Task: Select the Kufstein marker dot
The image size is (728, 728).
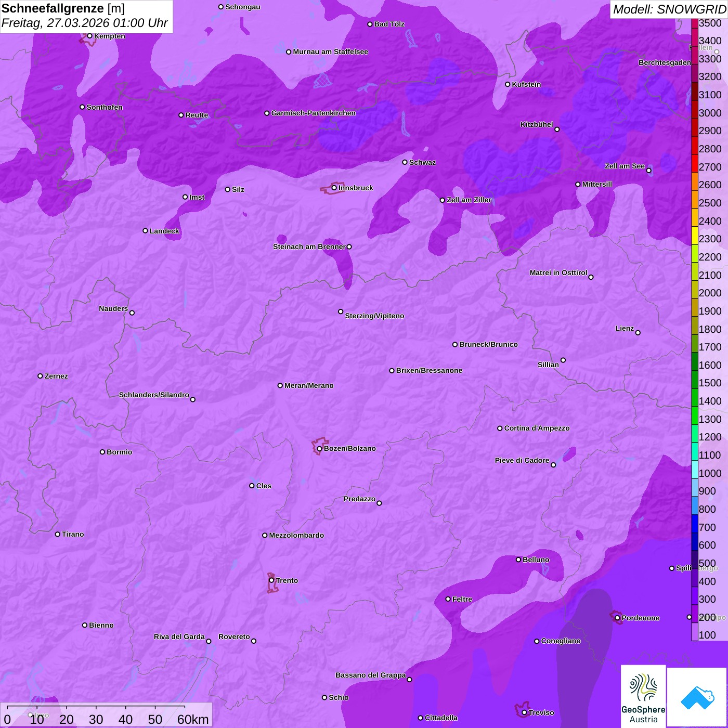Action: coord(508,84)
